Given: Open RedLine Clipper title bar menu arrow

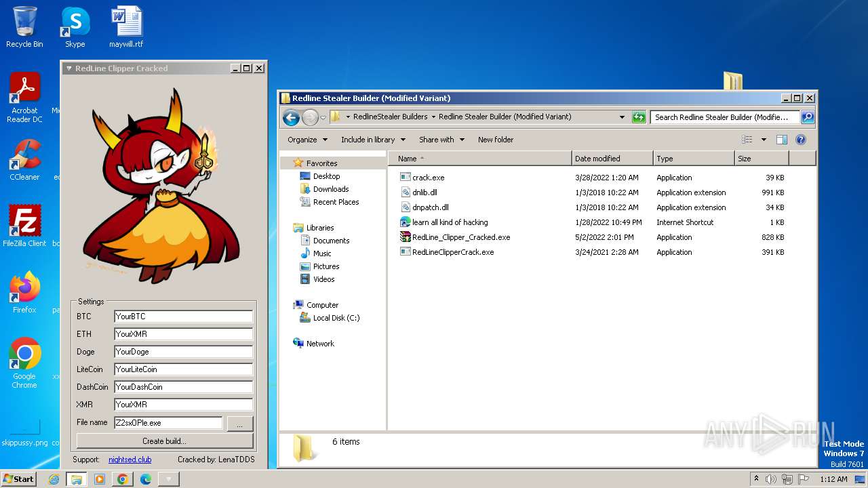Looking at the screenshot, I should click(x=68, y=68).
